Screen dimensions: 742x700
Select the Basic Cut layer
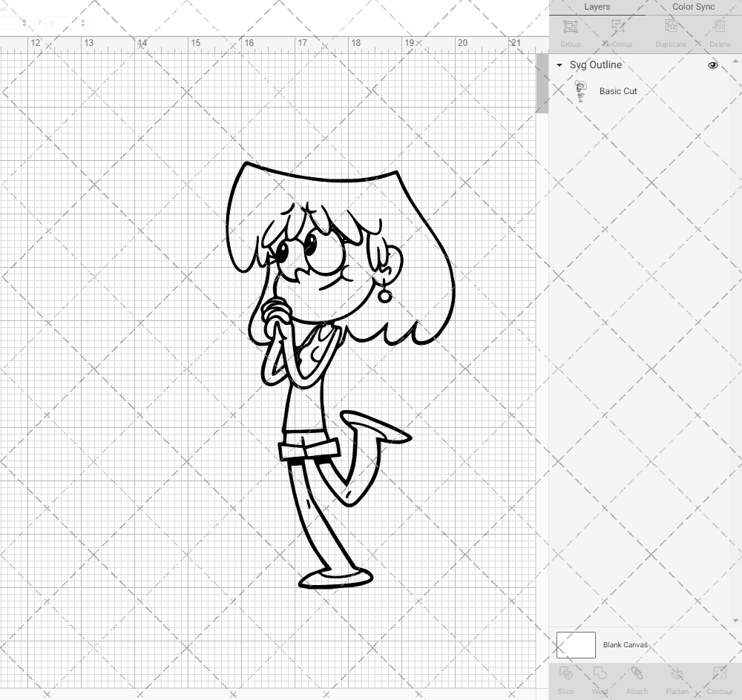(618, 91)
